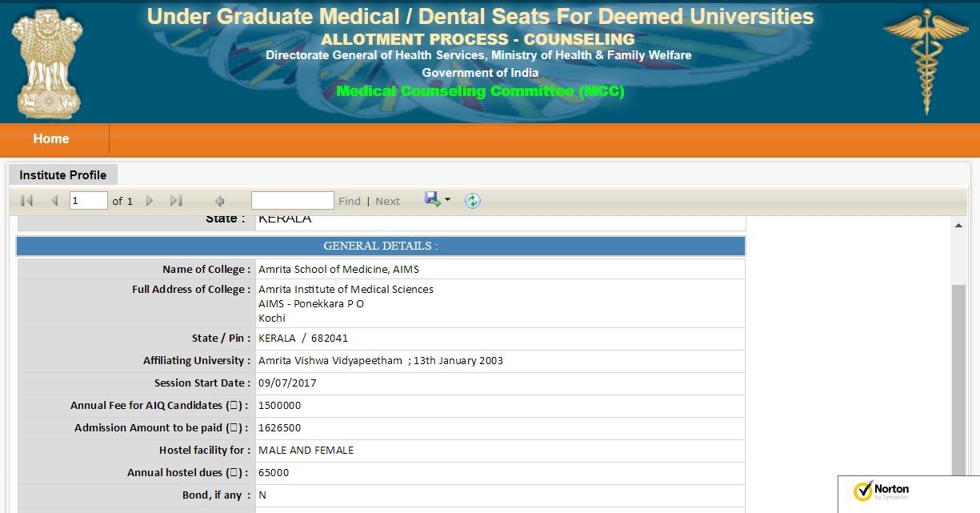Refresh the report with green arrows icon
Image resolution: width=980 pixels, height=513 pixels.
[x=473, y=201]
